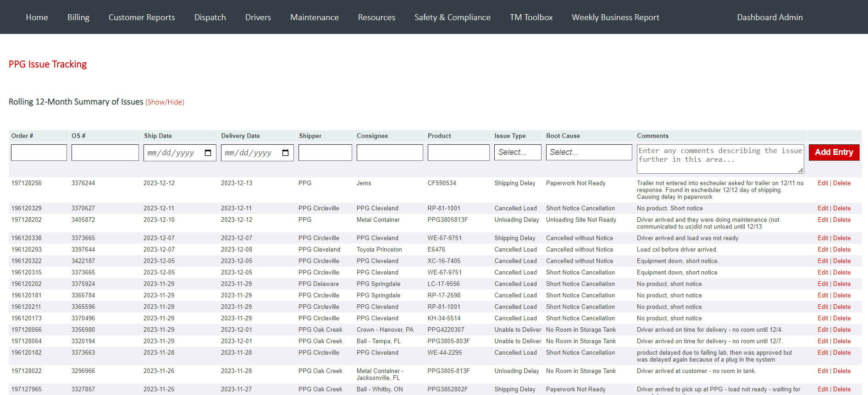This screenshot has width=868, height=395.
Task: Select the PPG Issue Tracking heading
Action: click(48, 64)
